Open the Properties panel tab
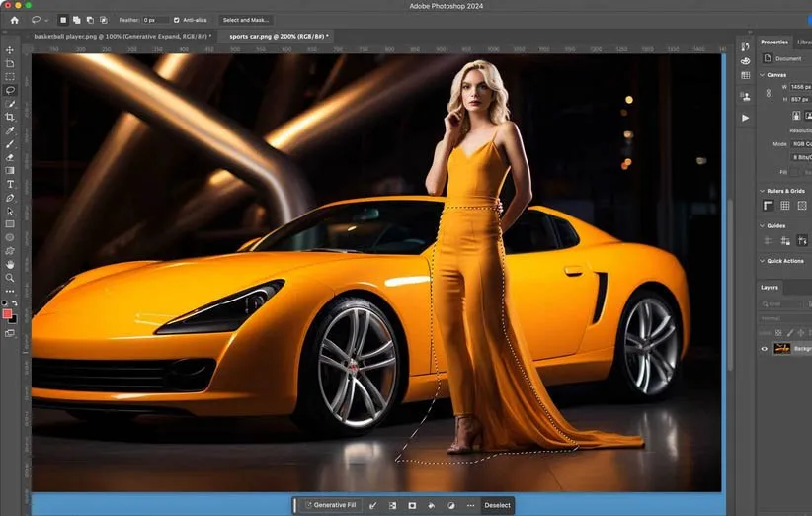 point(773,43)
